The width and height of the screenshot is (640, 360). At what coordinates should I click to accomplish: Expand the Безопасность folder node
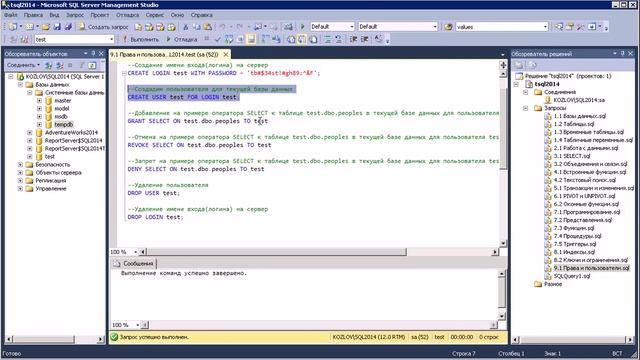pos(20,164)
